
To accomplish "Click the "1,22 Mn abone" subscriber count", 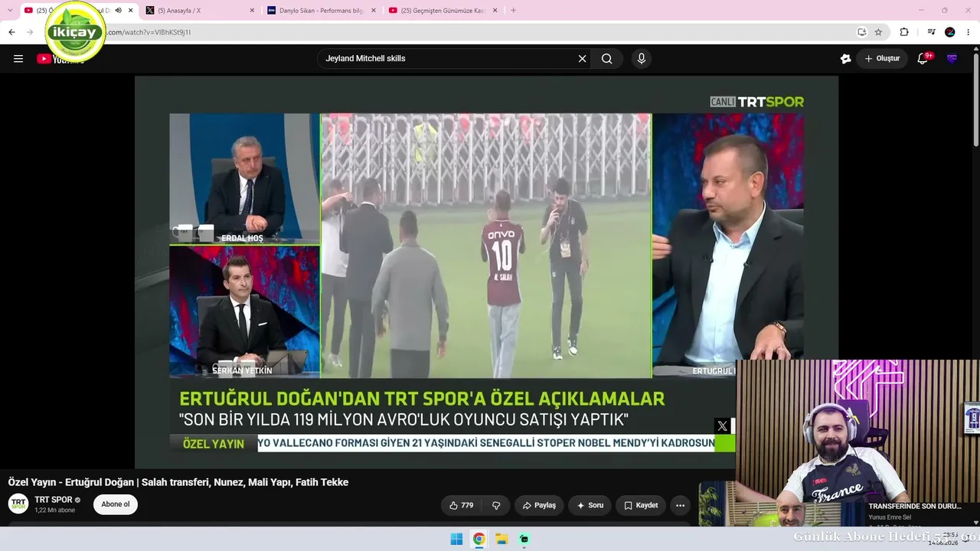I will coord(54,510).
